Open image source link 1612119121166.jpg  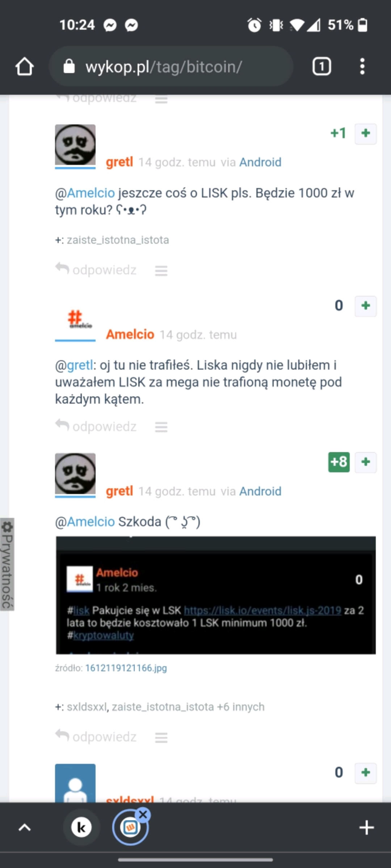click(x=126, y=668)
